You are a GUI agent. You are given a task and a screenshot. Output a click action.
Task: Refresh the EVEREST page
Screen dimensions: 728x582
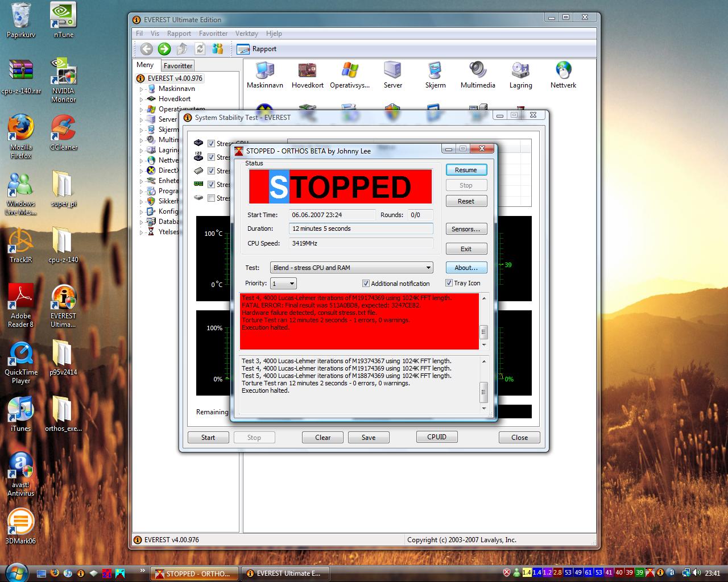coord(200,49)
